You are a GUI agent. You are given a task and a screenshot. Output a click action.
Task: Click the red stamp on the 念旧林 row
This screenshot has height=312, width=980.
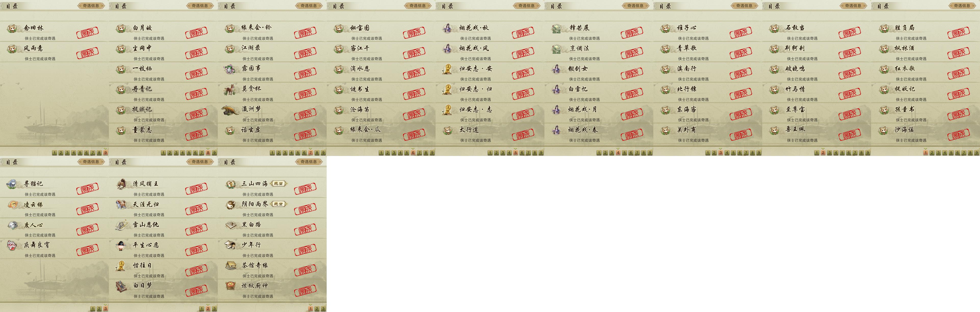click(88, 32)
